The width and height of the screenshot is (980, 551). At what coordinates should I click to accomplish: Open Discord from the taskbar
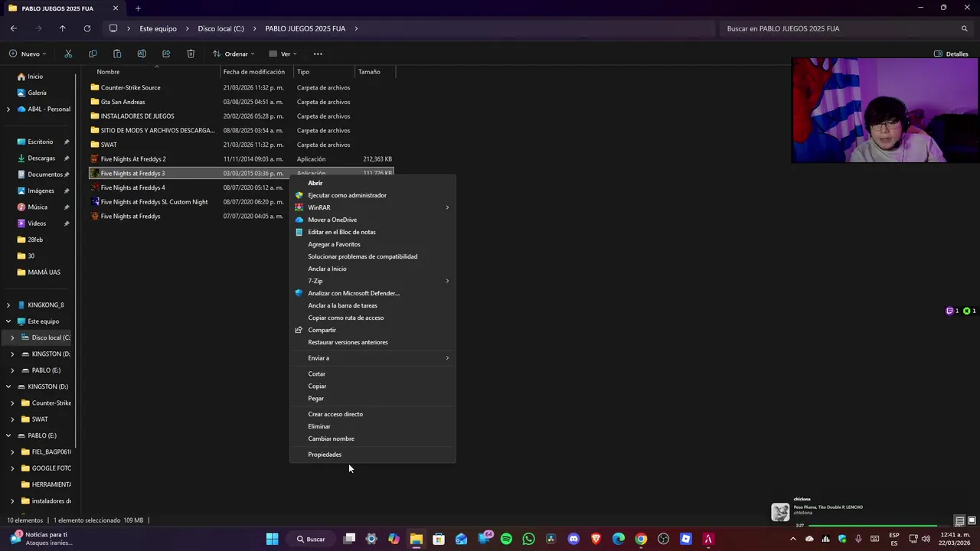point(573,539)
